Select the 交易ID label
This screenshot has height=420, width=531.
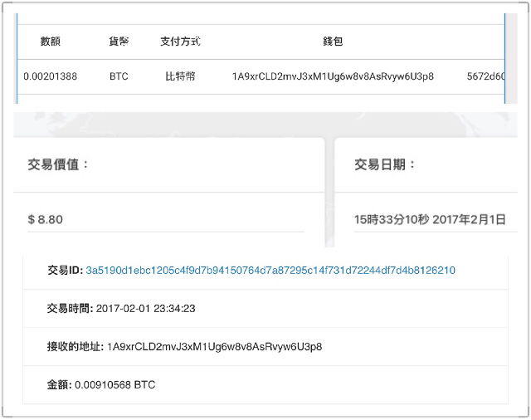[65, 271]
